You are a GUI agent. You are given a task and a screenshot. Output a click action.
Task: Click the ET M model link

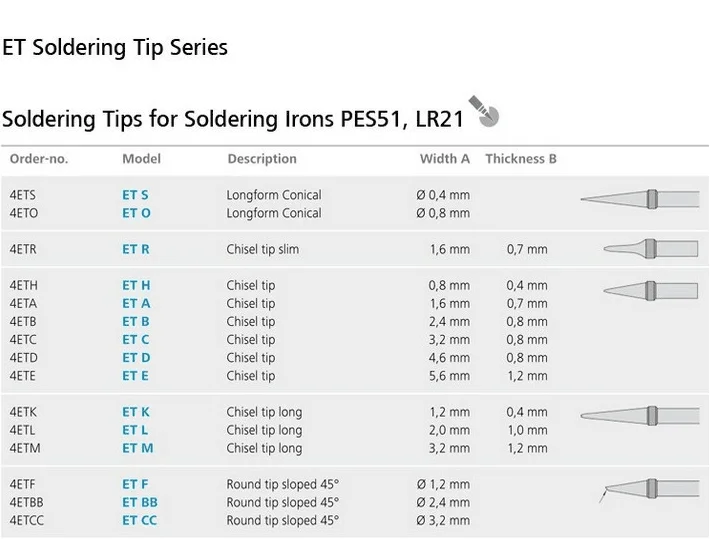pos(137,448)
